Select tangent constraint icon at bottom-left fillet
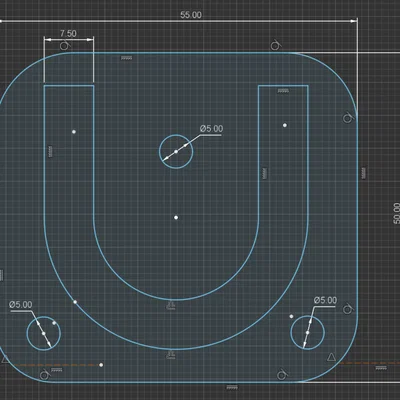The height and width of the screenshot is (400, 400). (x=45, y=375)
